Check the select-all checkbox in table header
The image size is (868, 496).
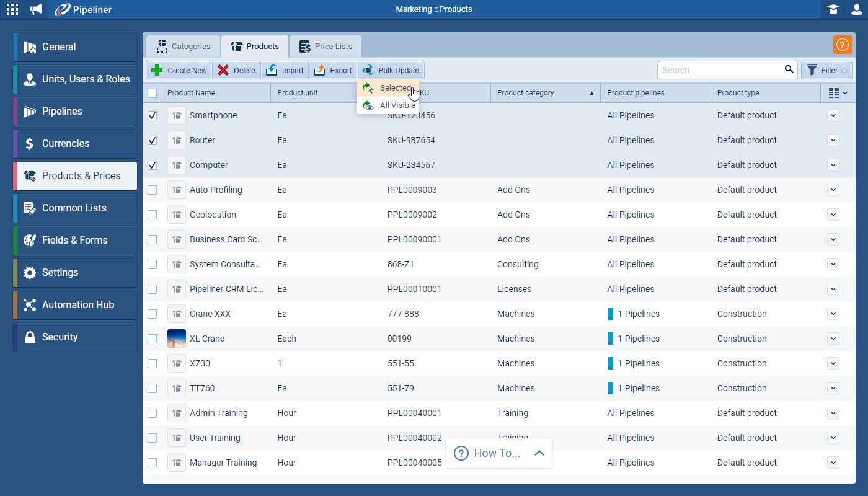pyautogui.click(x=152, y=92)
